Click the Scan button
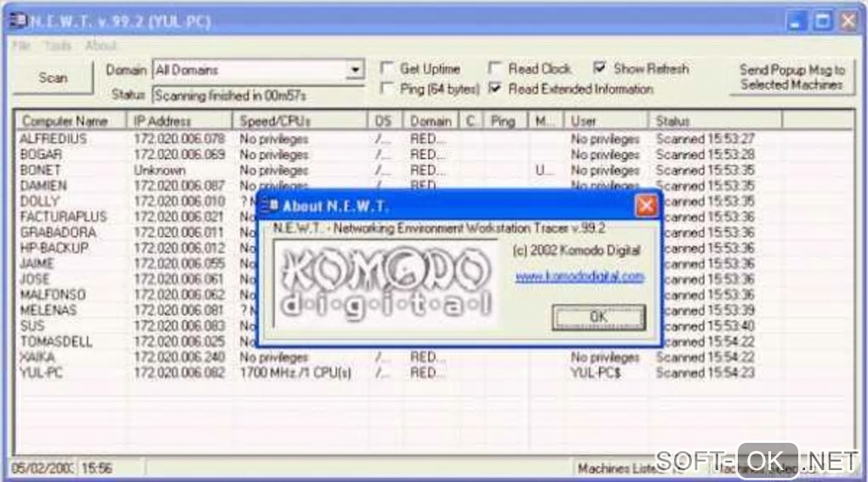This screenshot has height=482, width=868. click(x=53, y=77)
